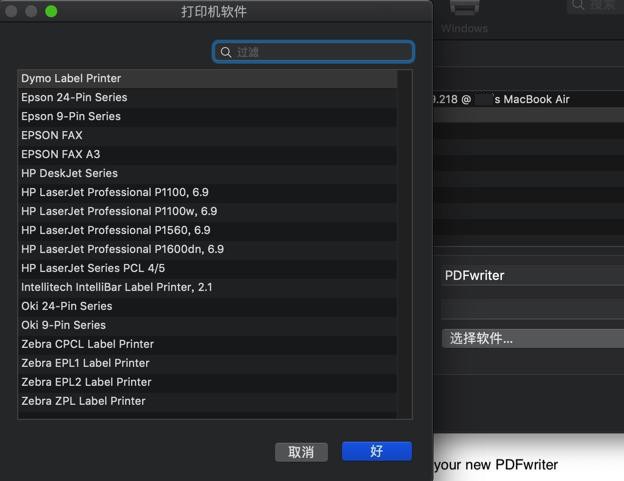This screenshot has height=481, width=624.
Task: Select Intellitech IntelliBar Label Printer, 2.1
Action: coord(207,287)
